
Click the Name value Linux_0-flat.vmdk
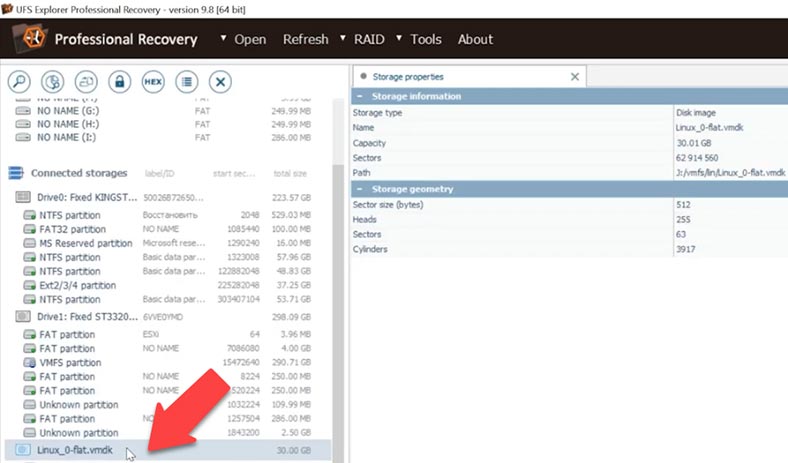[x=709, y=128]
